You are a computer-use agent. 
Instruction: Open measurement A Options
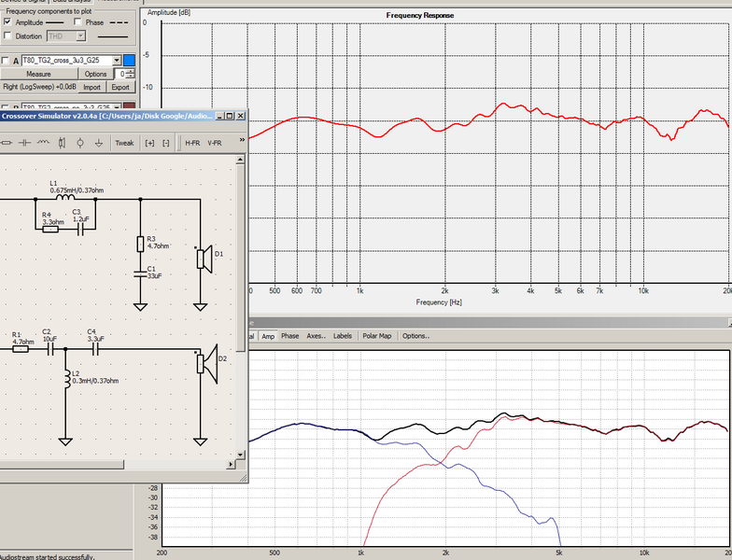95,74
